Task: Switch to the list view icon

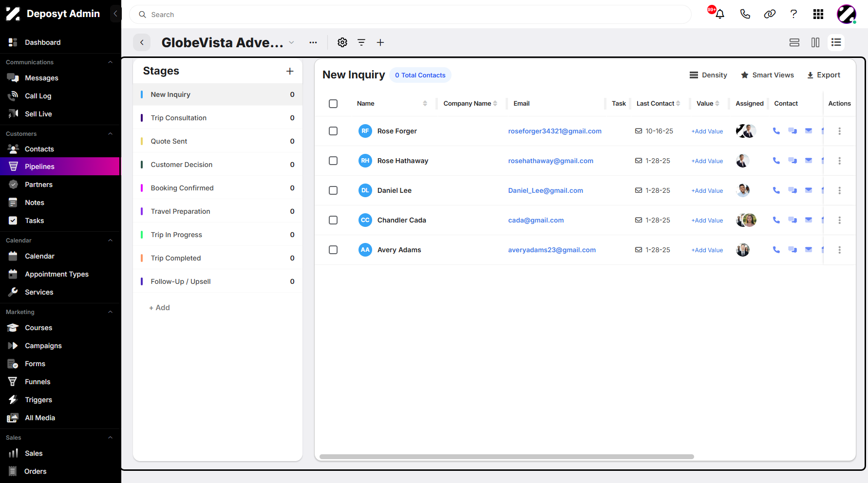Action: tap(836, 42)
